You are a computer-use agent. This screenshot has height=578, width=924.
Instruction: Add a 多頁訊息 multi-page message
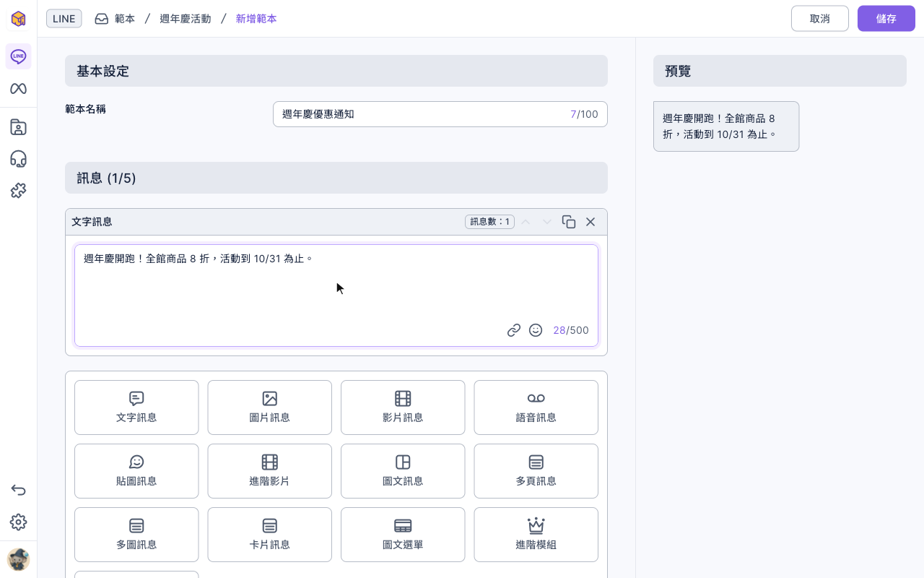coord(536,471)
